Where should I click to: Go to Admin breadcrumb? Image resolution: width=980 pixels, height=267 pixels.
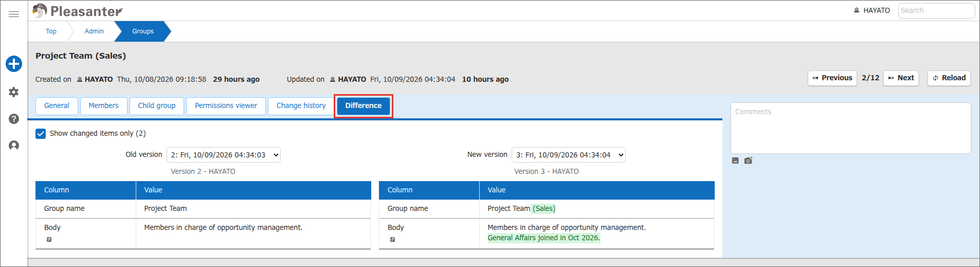pos(94,31)
